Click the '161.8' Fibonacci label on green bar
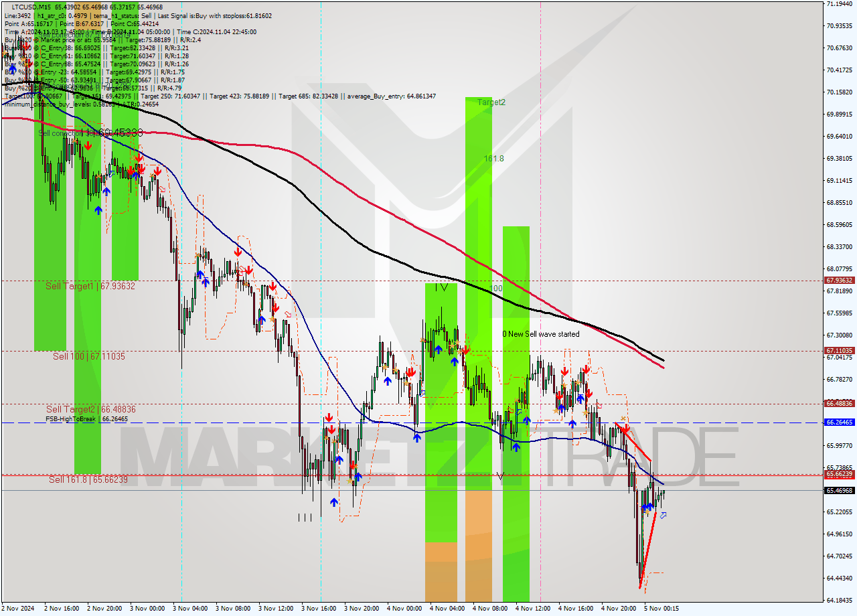The image size is (857, 616). (494, 159)
